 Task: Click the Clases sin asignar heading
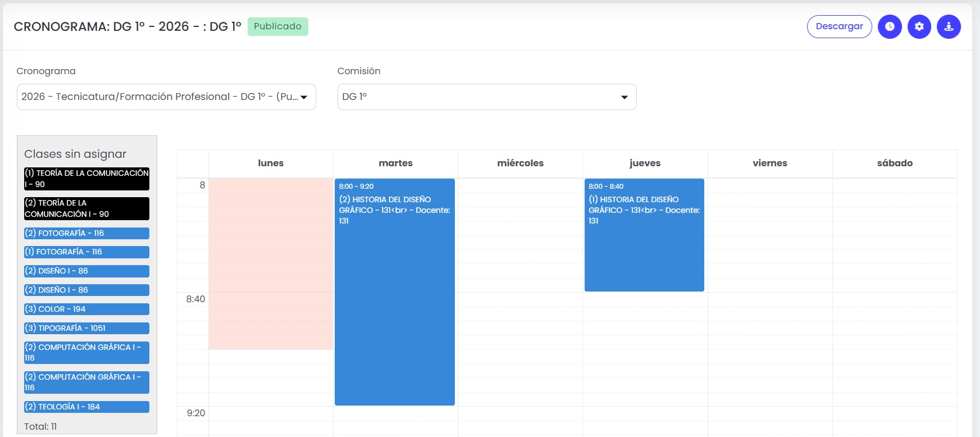[75, 154]
